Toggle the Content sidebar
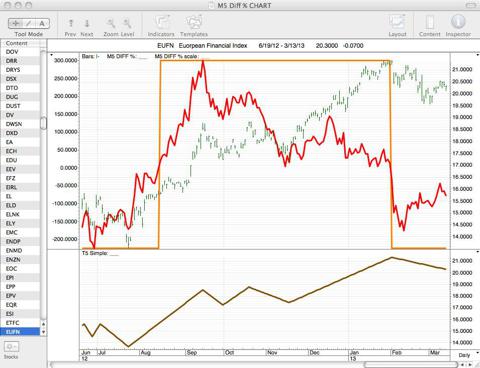This screenshot has width=480, height=368. tap(430, 22)
